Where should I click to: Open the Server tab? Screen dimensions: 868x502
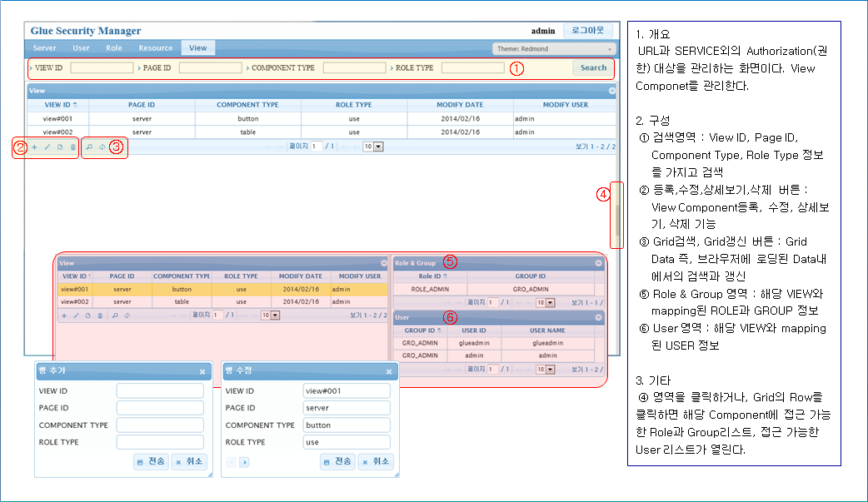tap(45, 48)
